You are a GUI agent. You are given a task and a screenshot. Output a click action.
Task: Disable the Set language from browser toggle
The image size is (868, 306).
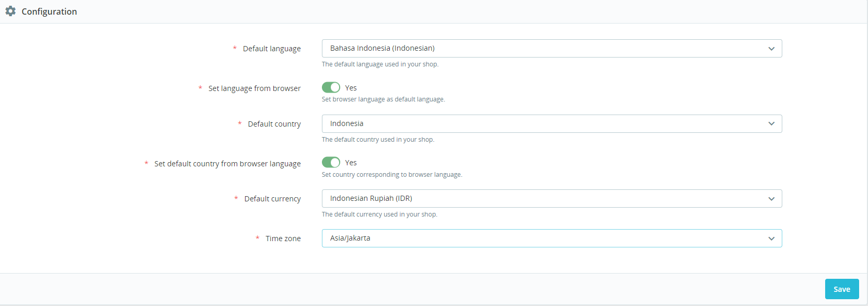pos(331,87)
